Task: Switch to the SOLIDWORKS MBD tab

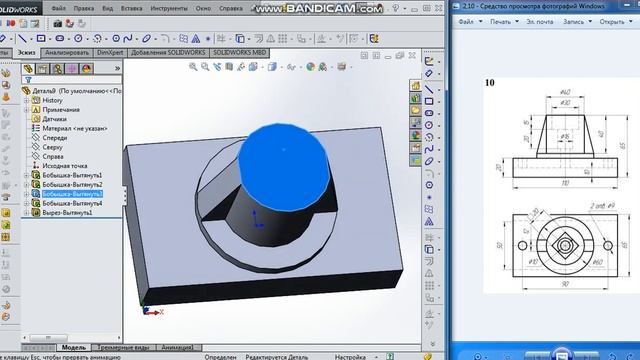Action: coord(240,53)
